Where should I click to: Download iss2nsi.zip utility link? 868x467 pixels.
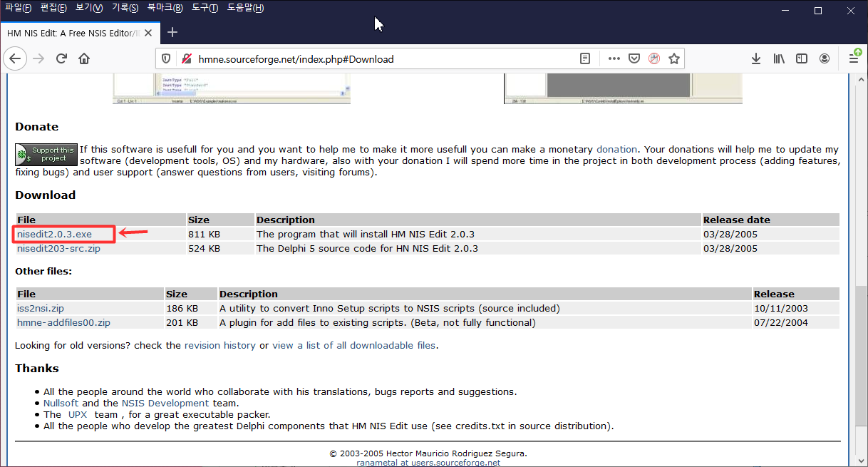(42, 309)
